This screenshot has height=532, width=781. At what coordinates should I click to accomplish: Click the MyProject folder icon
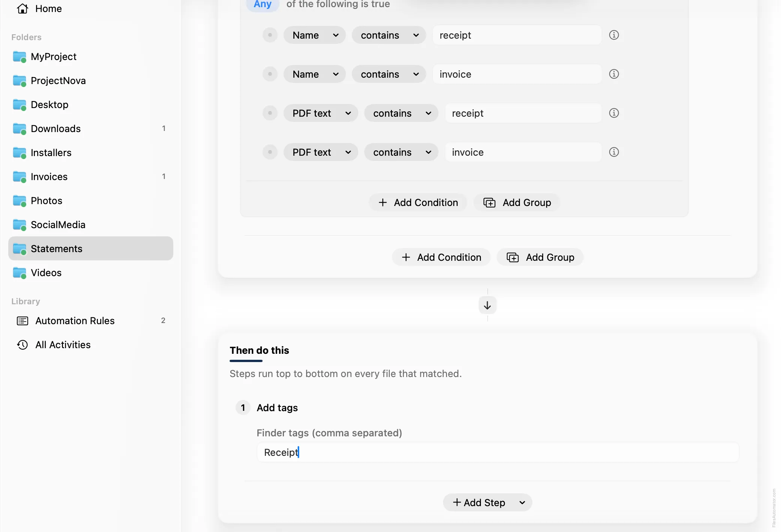20,57
